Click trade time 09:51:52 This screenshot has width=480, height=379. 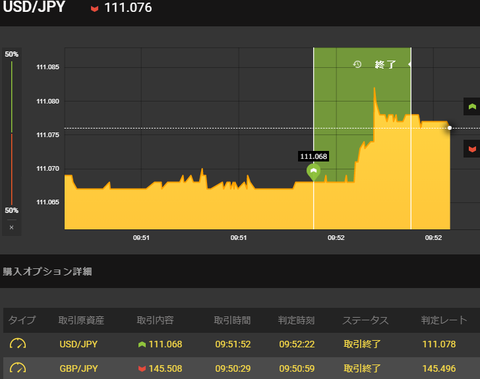(x=233, y=344)
